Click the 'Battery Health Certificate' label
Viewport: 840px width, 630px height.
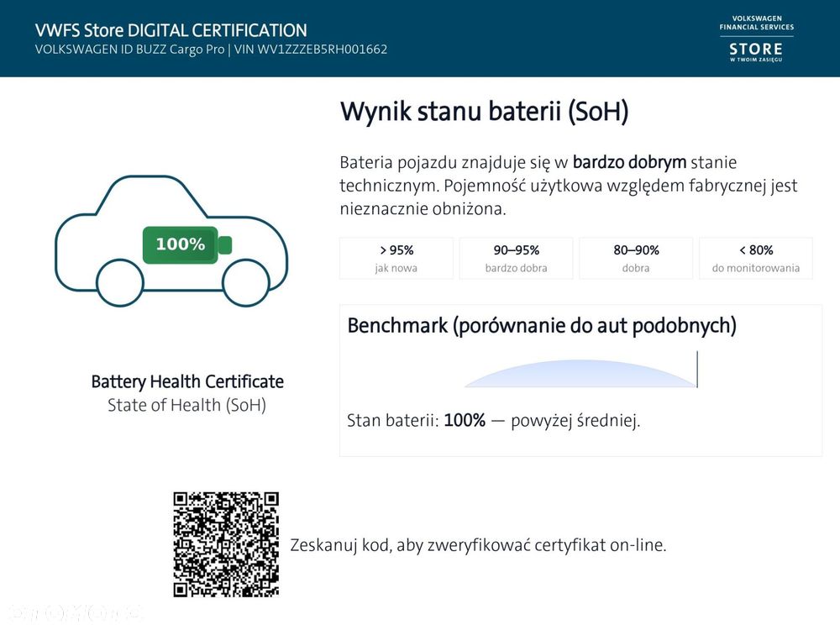click(x=187, y=381)
